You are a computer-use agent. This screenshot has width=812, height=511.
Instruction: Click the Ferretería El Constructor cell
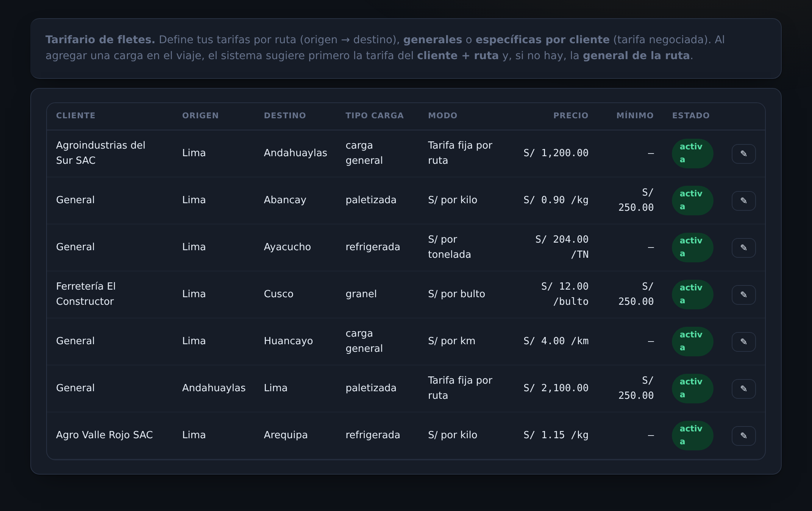click(86, 294)
